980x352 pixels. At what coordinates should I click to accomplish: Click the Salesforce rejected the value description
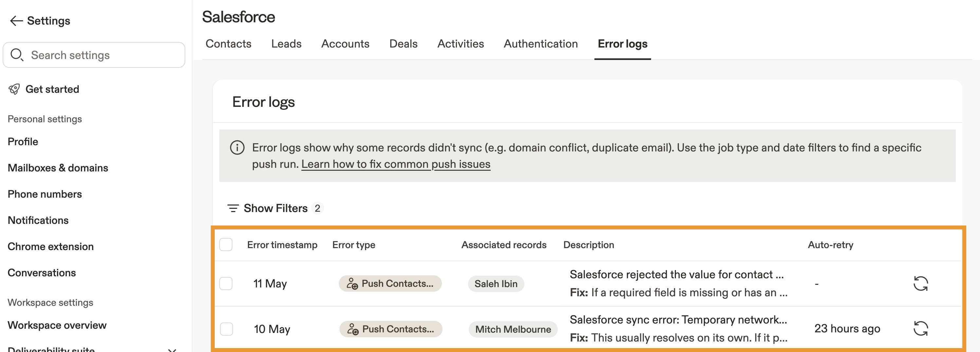677,275
